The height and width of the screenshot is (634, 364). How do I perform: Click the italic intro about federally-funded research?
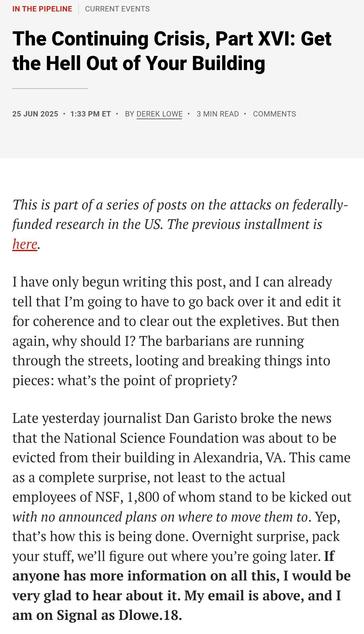[180, 224]
